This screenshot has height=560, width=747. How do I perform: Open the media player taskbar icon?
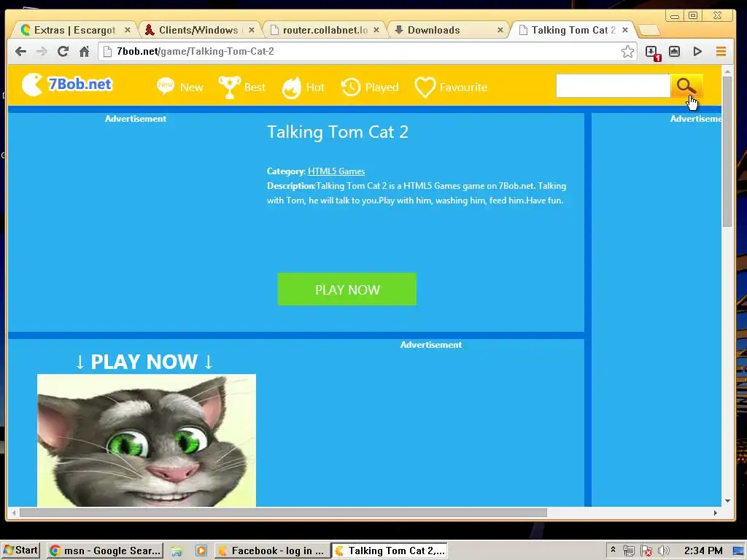click(x=201, y=551)
